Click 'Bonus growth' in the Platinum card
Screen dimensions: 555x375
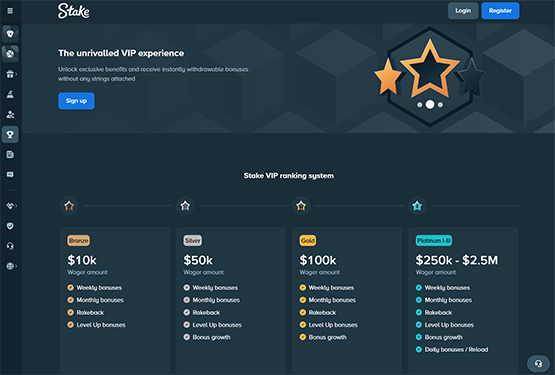tap(444, 337)
